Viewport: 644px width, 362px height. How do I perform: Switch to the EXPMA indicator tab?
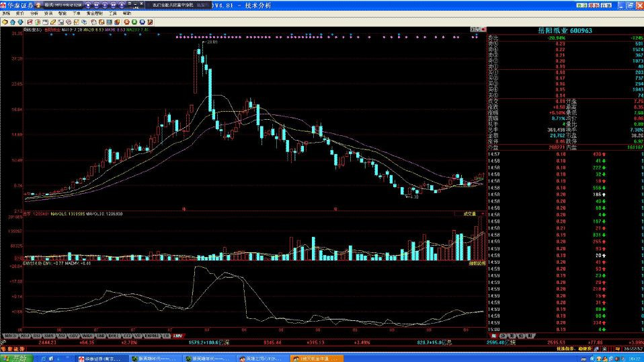(152, 335)
